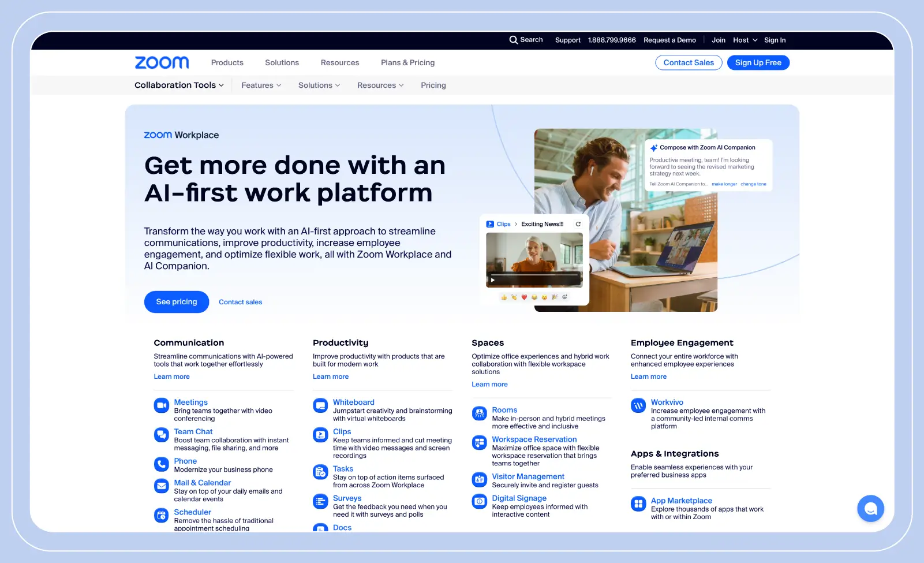Click the Whiteboard icon under Productivity
This screenshot has width=924, height=563.
pos(320,405)
